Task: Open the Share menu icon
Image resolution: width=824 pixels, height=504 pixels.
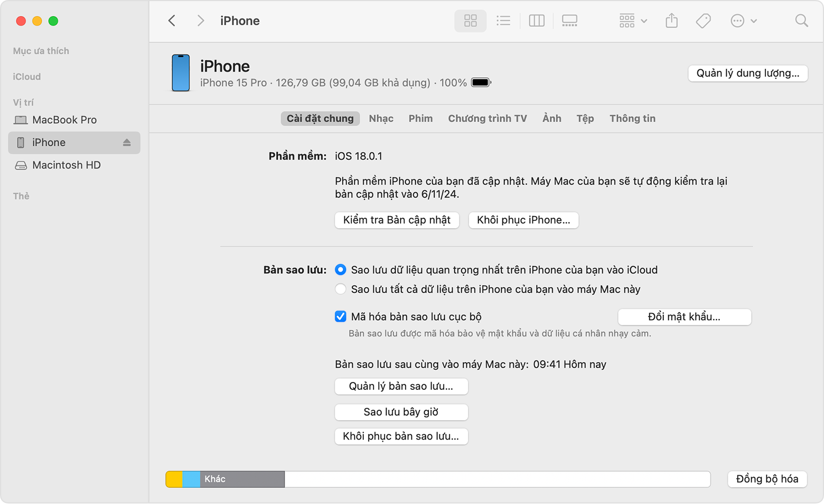Action: pos(671,21)
